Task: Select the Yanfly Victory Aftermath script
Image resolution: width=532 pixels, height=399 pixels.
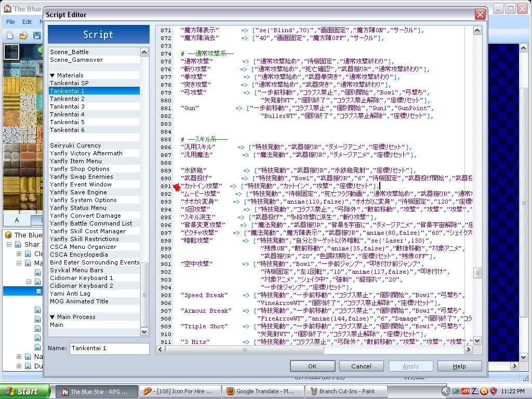Action: pyautogui.click(x=86, y=153)
